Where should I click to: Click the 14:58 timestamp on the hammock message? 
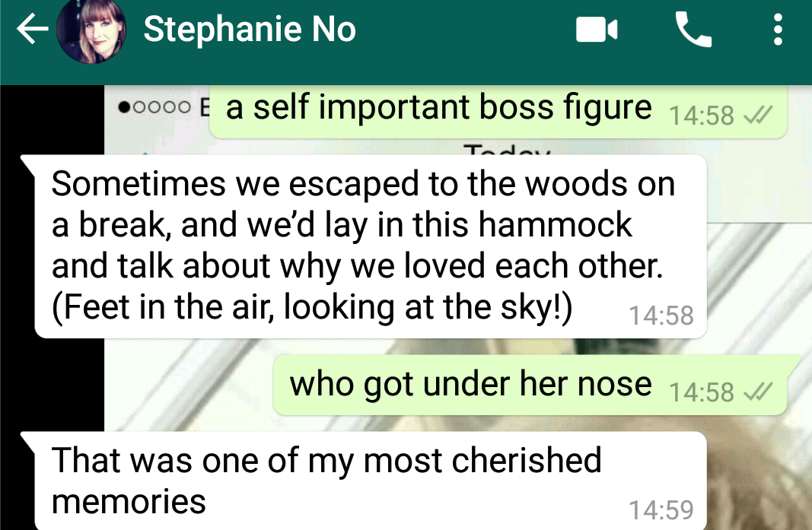click(x=661, y=316)
